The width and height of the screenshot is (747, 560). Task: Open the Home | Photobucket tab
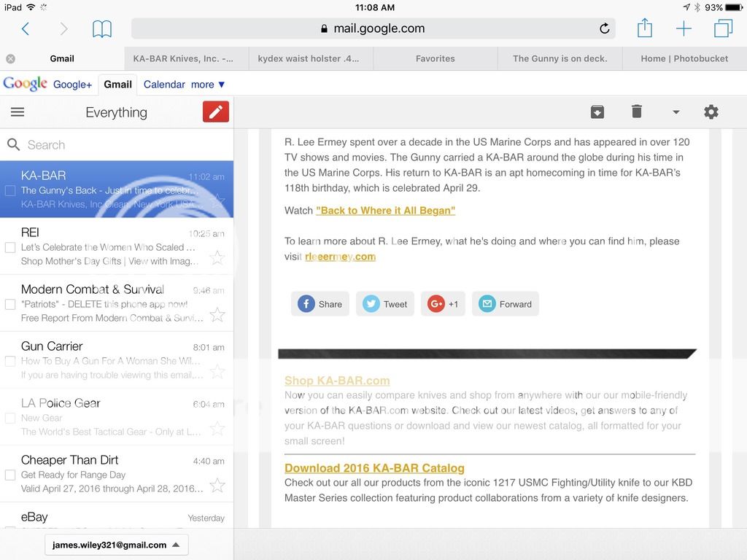(x=684, y=58)
